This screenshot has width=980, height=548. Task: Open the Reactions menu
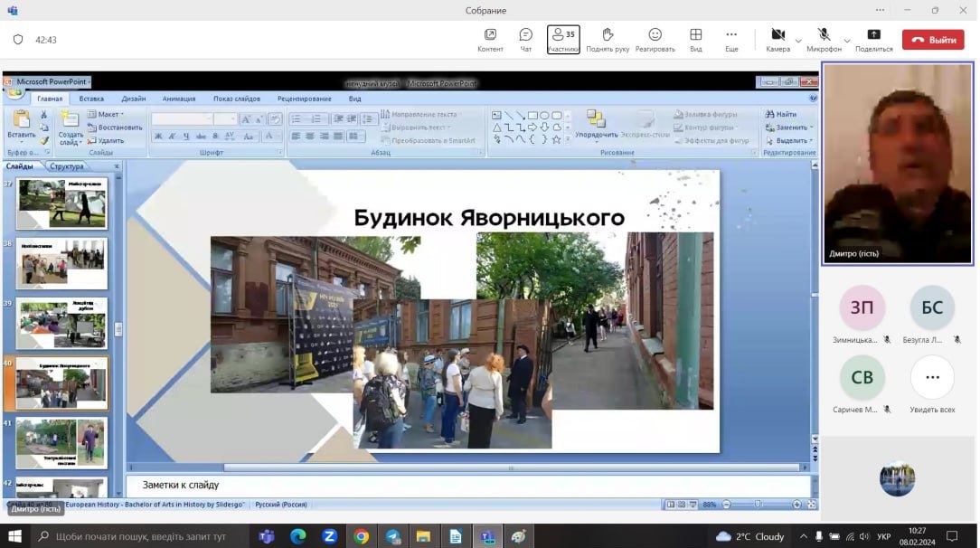pyautogui.click(x=655, y=40)
